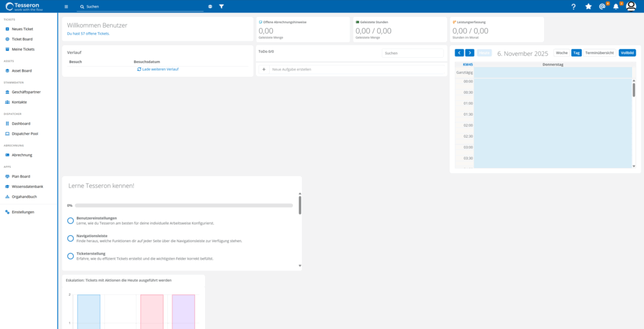Click the globe icon beside search
This screenshot has width=644, height=329.
(x=210, y=6)
